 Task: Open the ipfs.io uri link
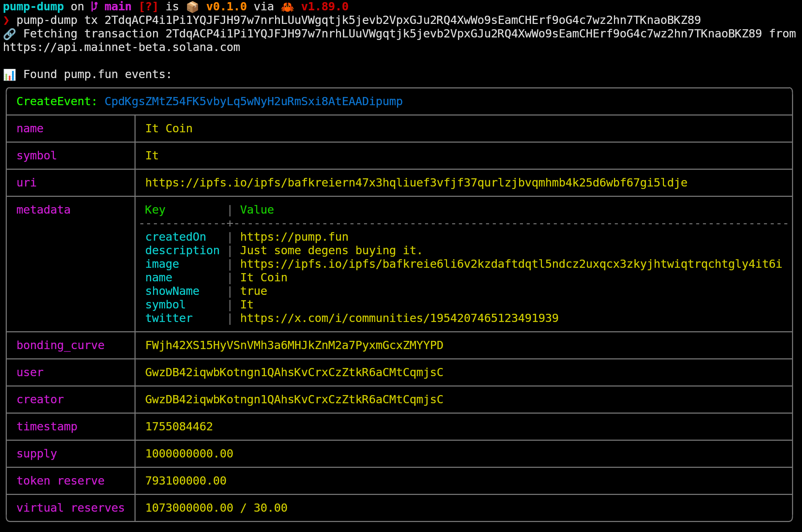(x=416, y=183)
